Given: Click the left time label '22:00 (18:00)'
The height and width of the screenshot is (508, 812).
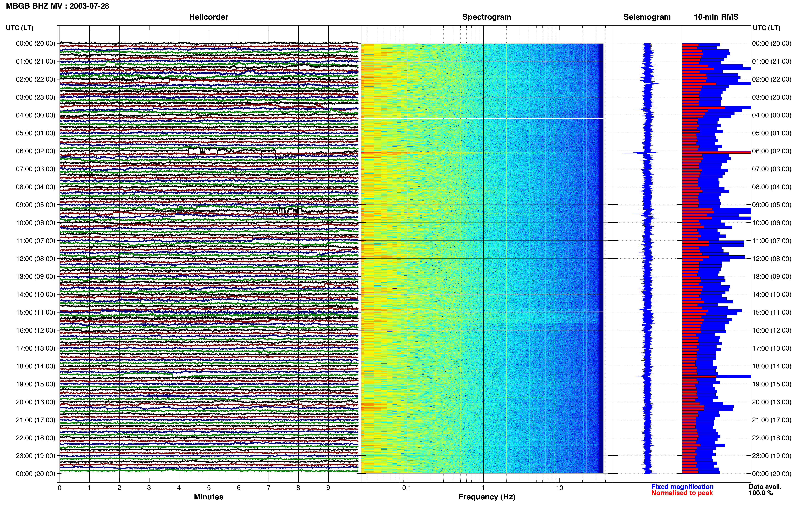Looking at the screenshot, I should [36, 438].
